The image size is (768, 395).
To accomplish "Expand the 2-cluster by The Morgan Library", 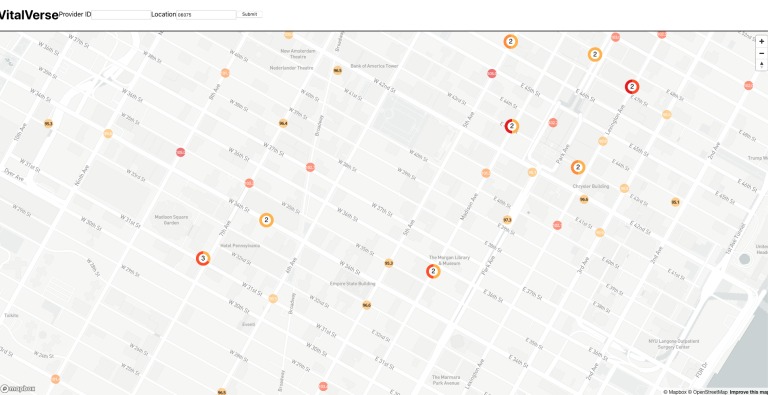I will pyautogui.click(x=433, y=271).
